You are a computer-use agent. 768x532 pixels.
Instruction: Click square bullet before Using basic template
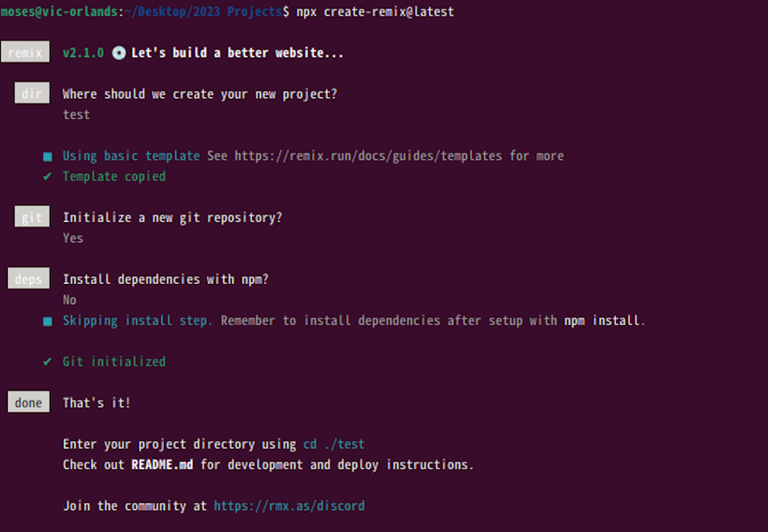(48, 156)
